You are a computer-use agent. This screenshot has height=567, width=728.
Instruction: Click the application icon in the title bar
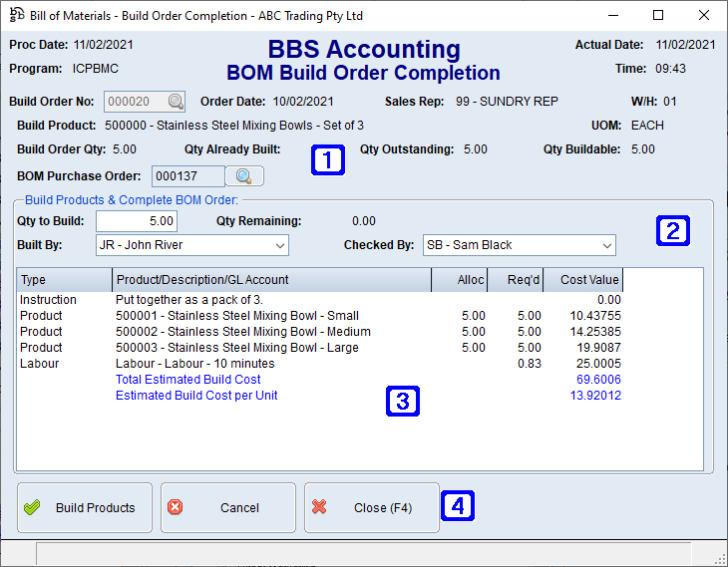point(16,16)
